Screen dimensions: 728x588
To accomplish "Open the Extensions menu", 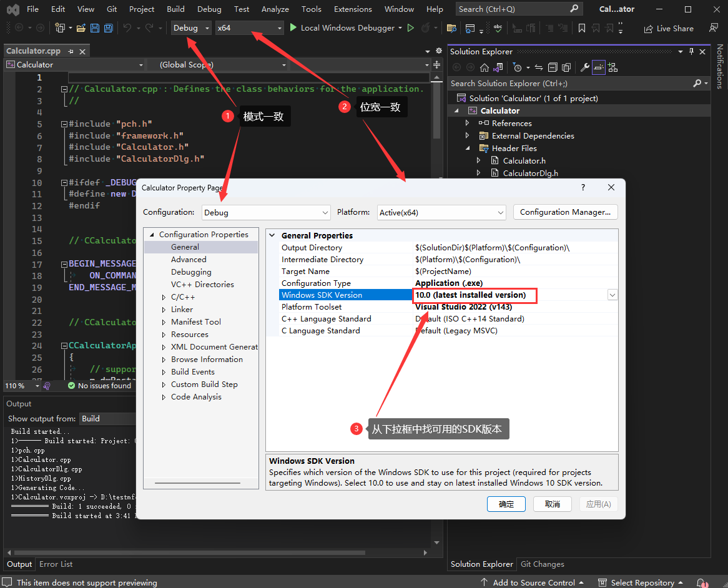I will 353,9.
